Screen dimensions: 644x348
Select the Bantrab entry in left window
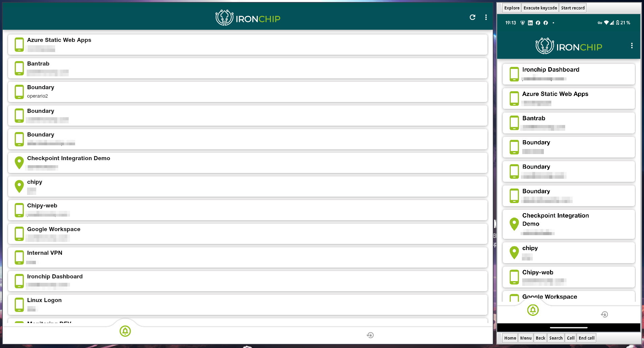pos(248,68)
